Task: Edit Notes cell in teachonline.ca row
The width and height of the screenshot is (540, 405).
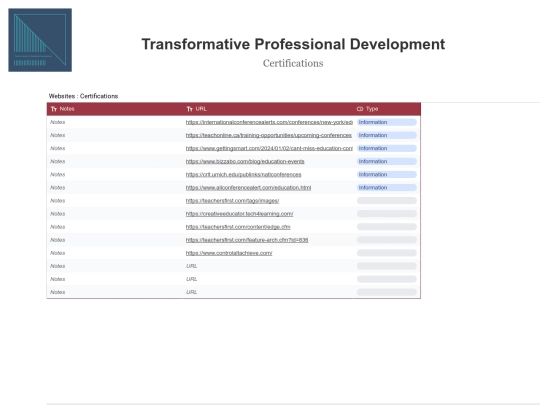Action: click(114, 135)
